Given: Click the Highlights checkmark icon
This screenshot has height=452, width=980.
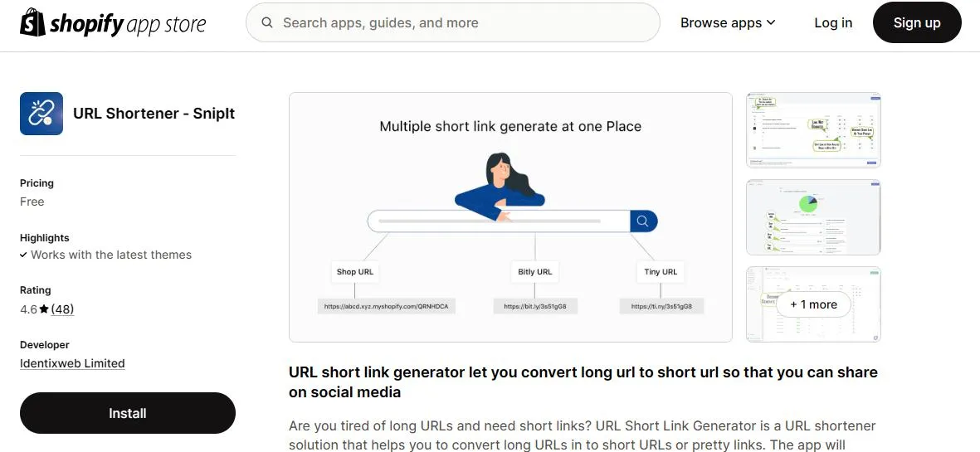Looking at the screenshot, I should (x=23, y=255).
